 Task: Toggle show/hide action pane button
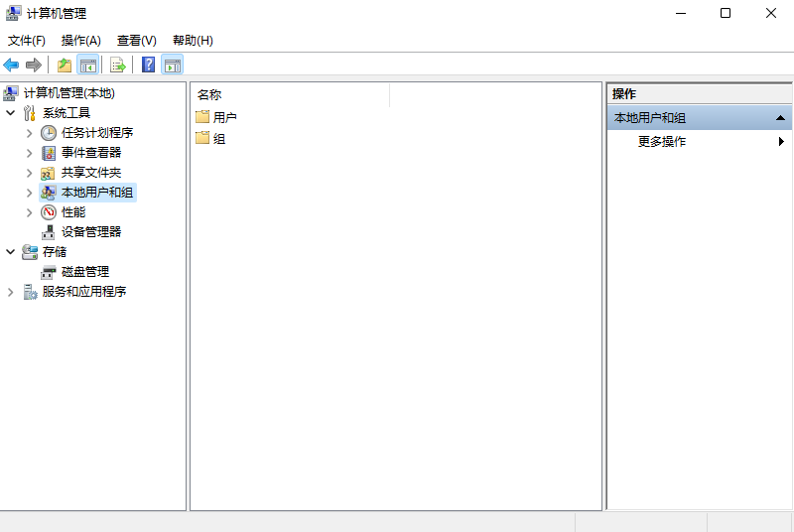(x=172, y=65)
